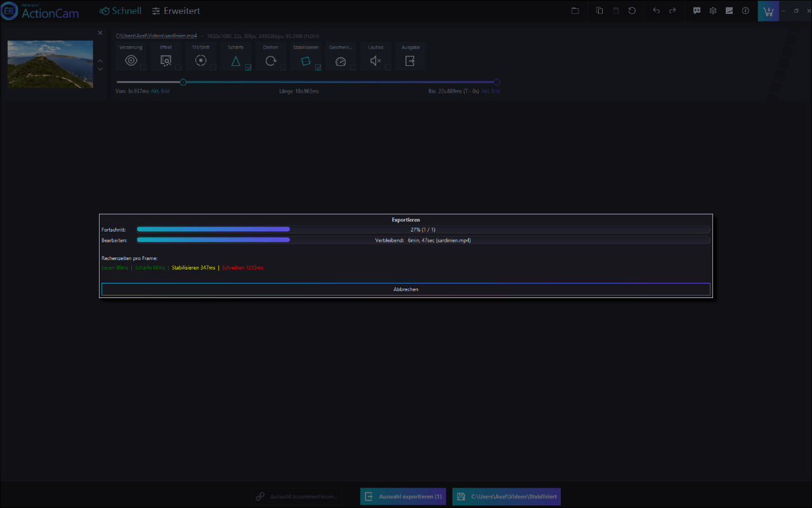Click Akt. Bild link next to Von
This screenshot has width=812, height=508.
[x=160, y=91]
